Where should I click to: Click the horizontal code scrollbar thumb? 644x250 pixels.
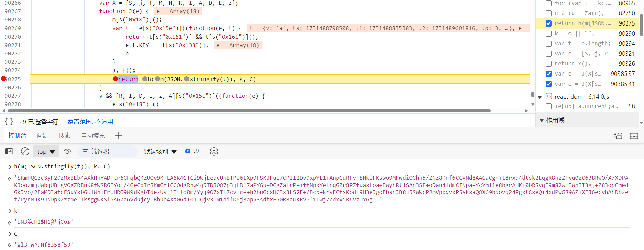(249, 111)
